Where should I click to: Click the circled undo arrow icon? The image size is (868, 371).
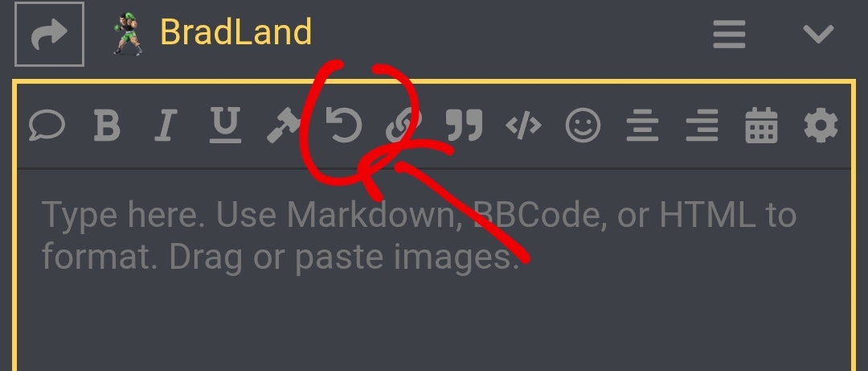(344, 125)
